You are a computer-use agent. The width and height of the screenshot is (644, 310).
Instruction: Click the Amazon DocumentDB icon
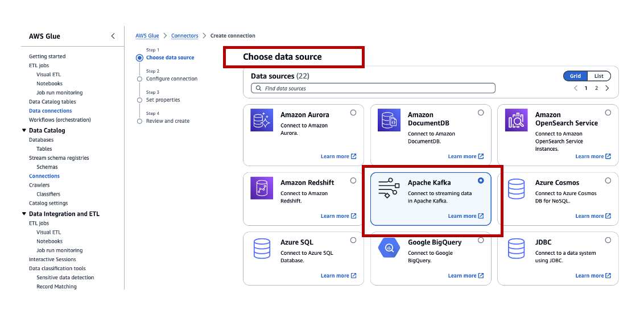tap(389, 120)
